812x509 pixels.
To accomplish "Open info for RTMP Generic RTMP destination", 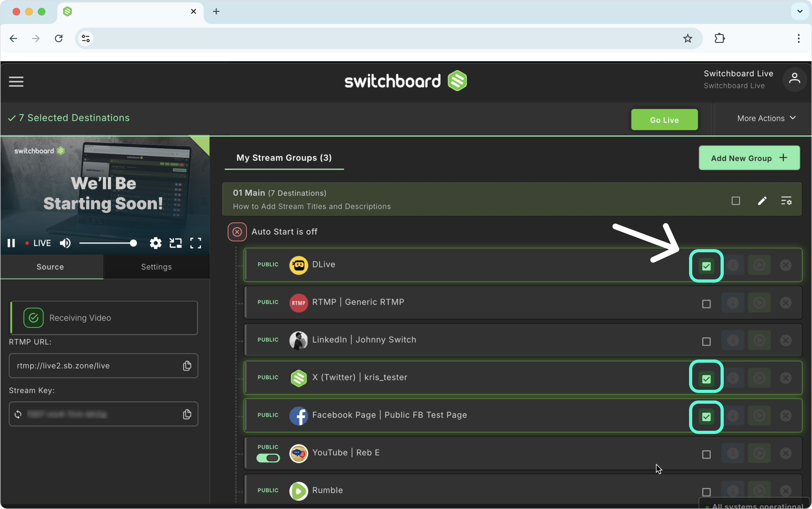I will point(733,303).
